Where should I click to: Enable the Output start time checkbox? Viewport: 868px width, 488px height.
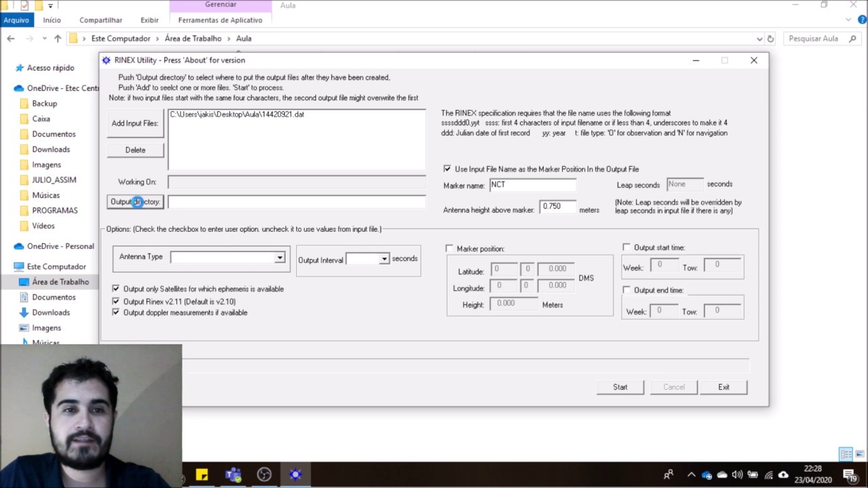627,247
